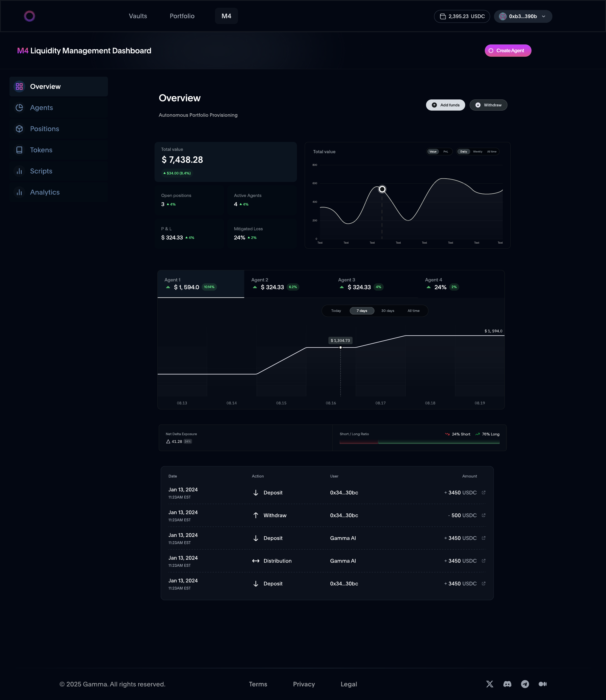Select 7 days range for agent chart

coord(362,311)
